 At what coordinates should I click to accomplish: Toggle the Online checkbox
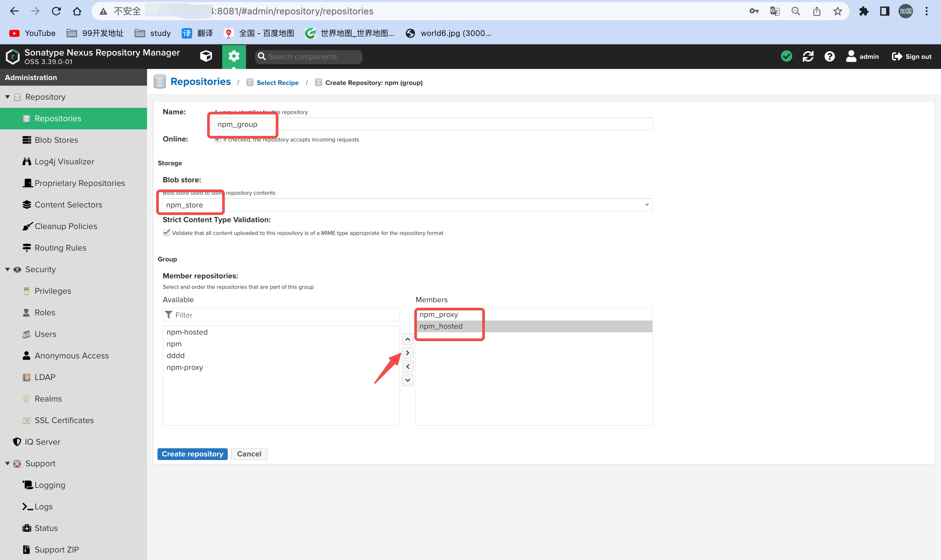tap(218, 139)
